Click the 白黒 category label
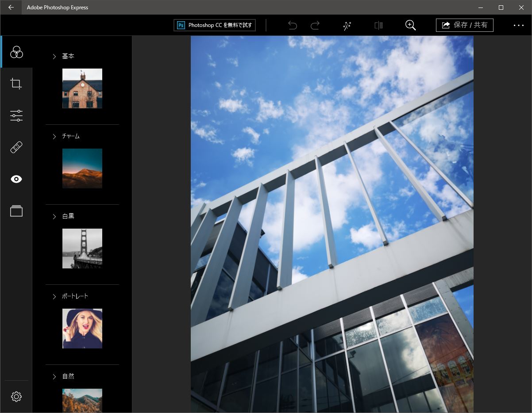The image size is (532, 413). tap(68, 216)
